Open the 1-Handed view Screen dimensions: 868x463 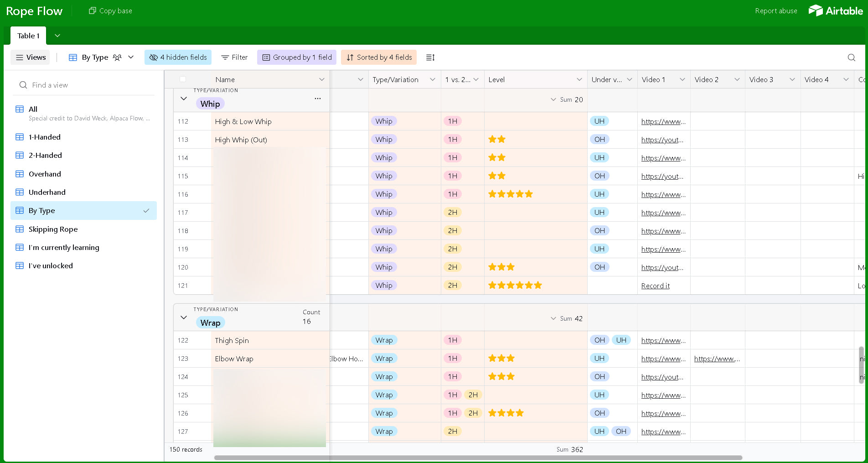coord(84,137)
